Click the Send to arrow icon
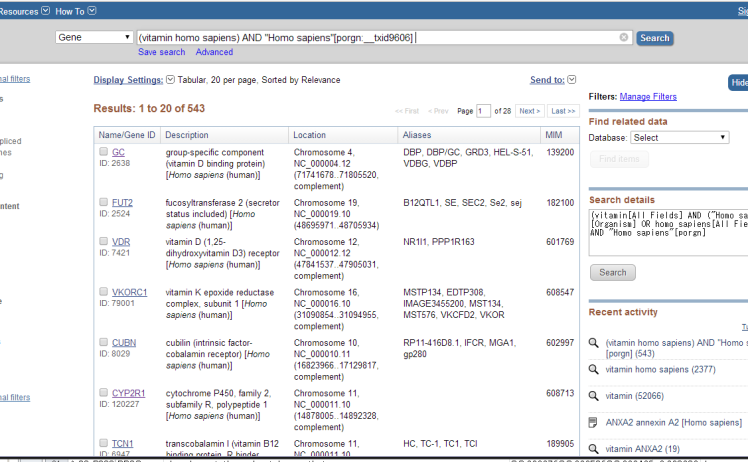This screenshot has height=462, width=748. pyautogui.click(x=572, y=80)
